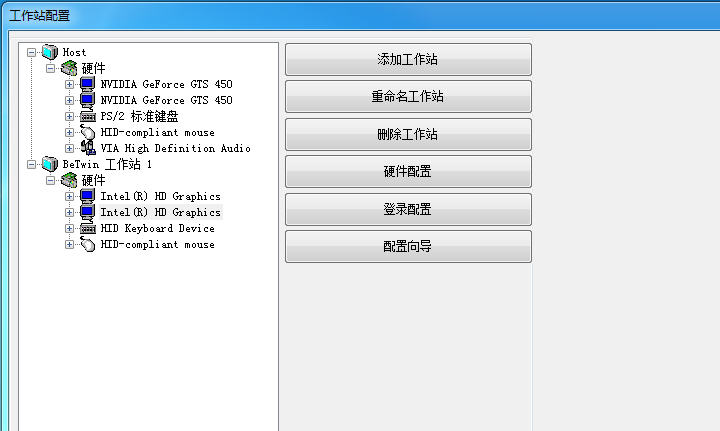Screen dimensions: 720x431
Task: Expand the first Intel(R) HD Graphics node
Action: [x=69, y=196]
